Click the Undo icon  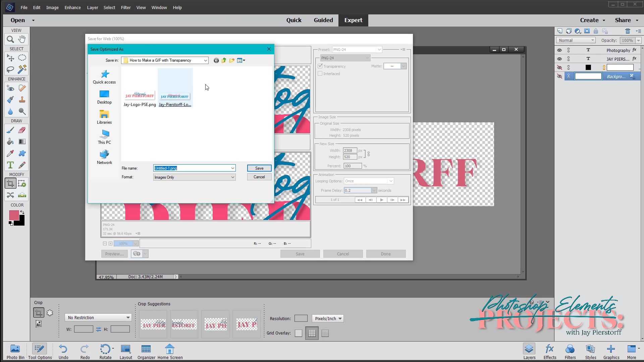pos(63,349)
